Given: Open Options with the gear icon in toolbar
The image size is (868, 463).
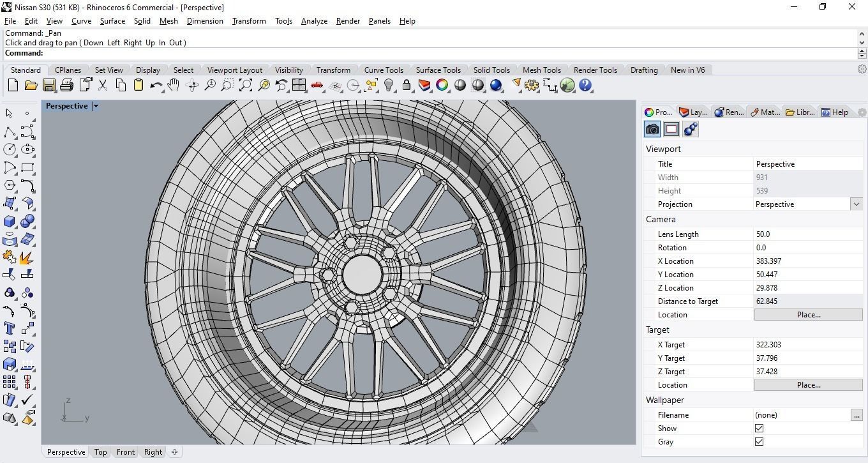Looking at the screenshot, I should click(x=532, y=85).
